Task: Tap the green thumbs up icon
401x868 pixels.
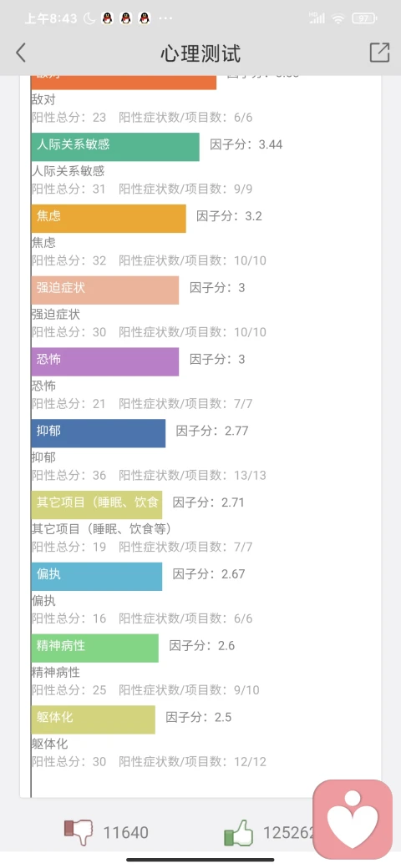Action: tap(238, 833)
